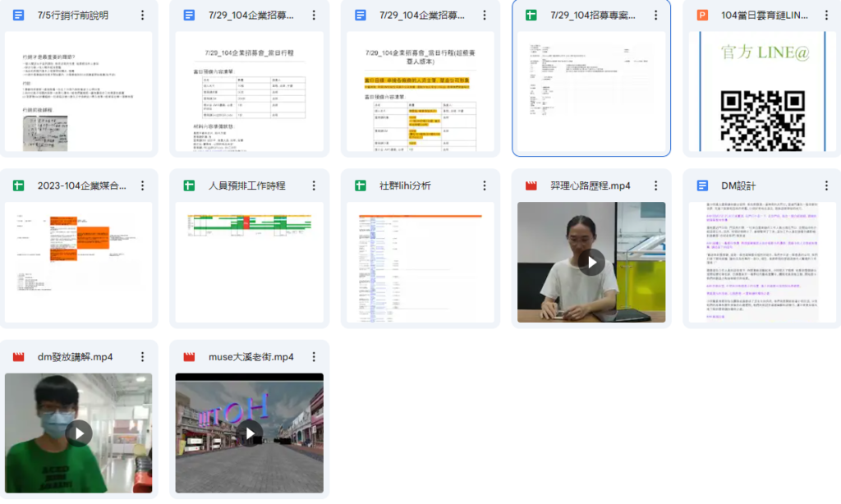Play the muse大溪老街.mp4 video preview
This screenshot has width=841, height=504.
tap(249, 433)
